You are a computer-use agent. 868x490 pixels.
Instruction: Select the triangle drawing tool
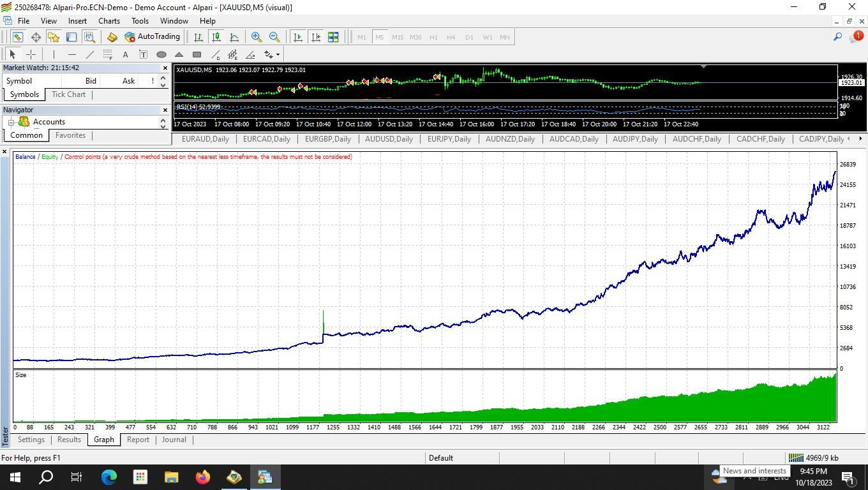click(x=179, y=55)
